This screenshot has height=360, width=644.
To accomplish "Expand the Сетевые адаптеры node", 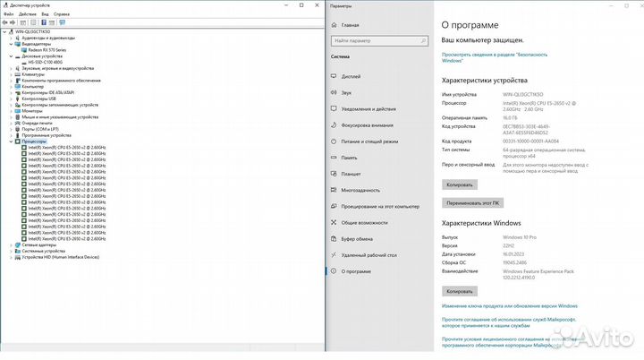I will click(x=11, y=245).
